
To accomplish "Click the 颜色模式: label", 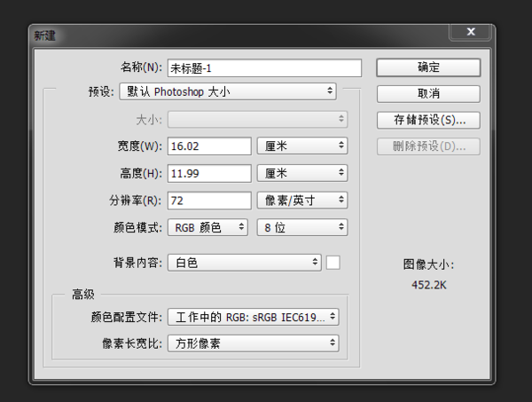I will [137, 227].
